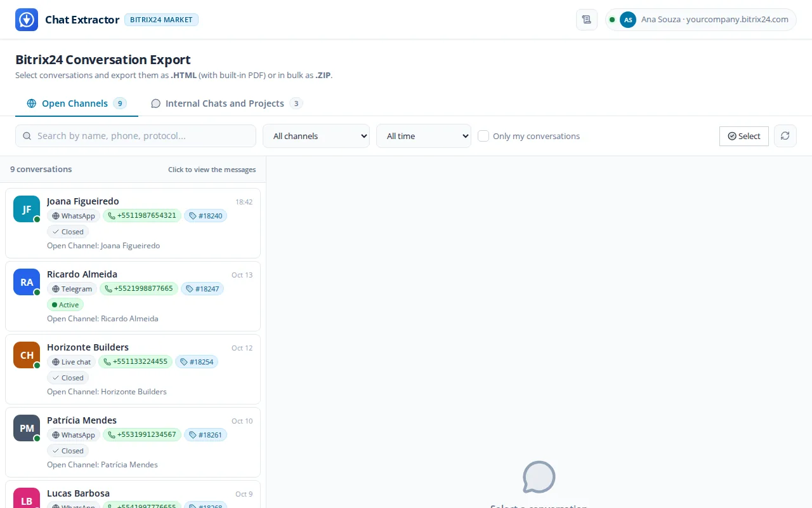Click the chat bubble icon on Internal Chats tab
The width and height of the screenshot is (812, 508).
pyautogui.click(x=155, y=104)
